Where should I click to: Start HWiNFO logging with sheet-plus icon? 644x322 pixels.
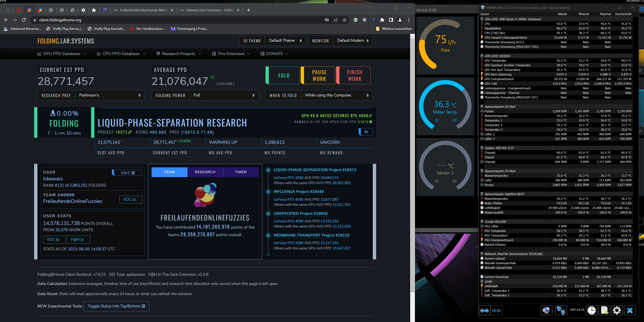click(604, 311)
